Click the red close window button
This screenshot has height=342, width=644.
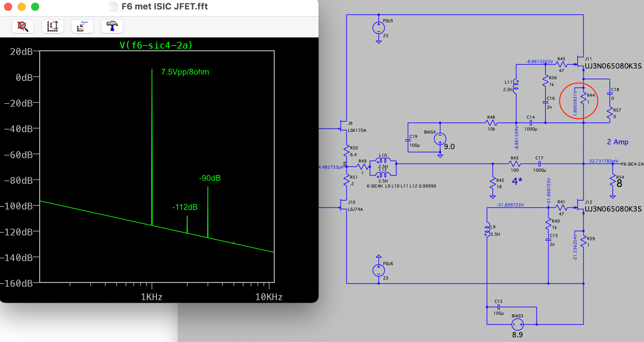pyautogui.click(x=8, y=6)
